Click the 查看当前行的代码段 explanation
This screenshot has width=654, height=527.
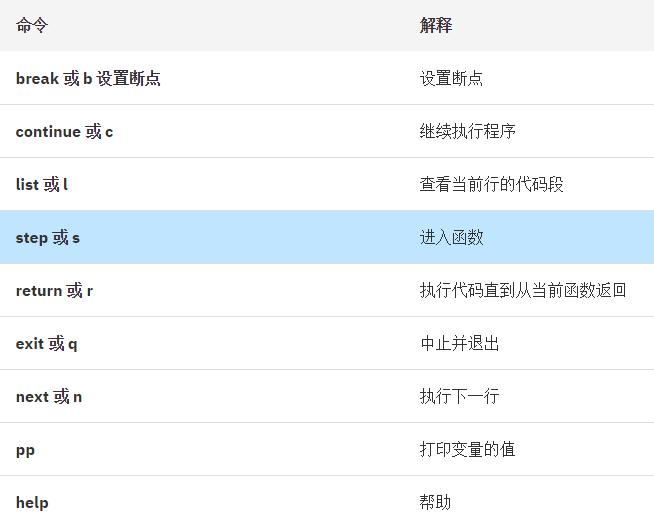[491, 184]
